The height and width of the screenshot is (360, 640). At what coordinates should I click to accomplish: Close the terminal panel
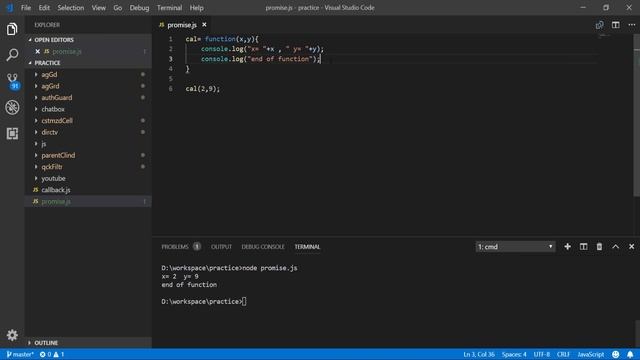coord(631,247)
